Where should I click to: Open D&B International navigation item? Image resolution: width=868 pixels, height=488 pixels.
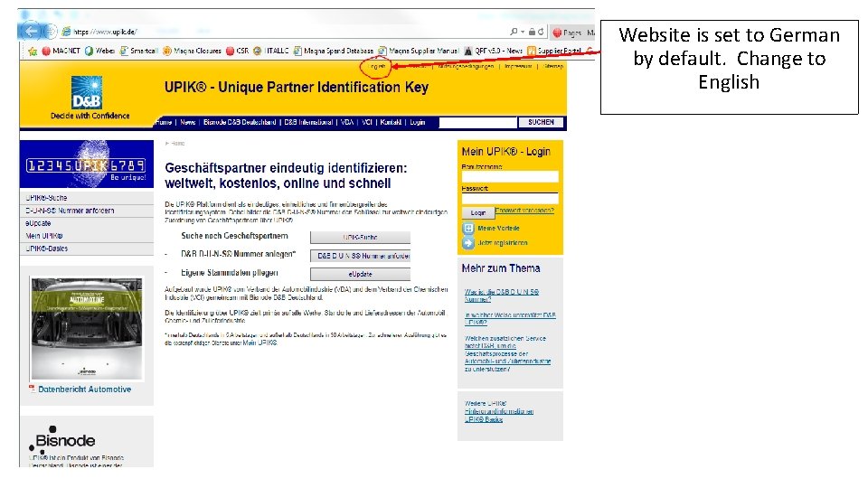pos(308,122)
